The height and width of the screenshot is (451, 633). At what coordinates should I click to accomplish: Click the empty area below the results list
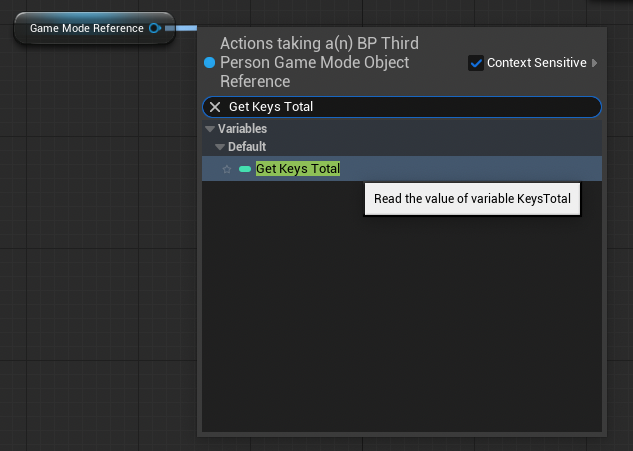(402, 323)
